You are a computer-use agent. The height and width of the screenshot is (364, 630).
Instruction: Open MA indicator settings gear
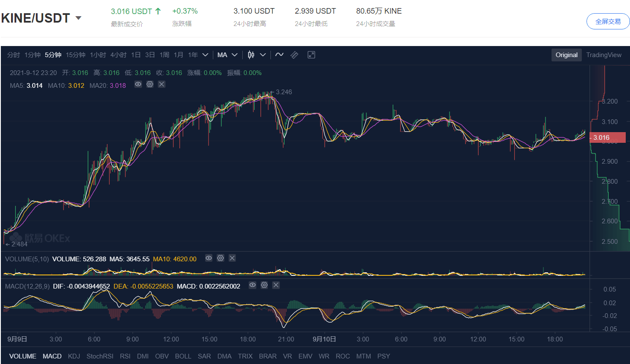pyautogui.click(x=150, y=84)
